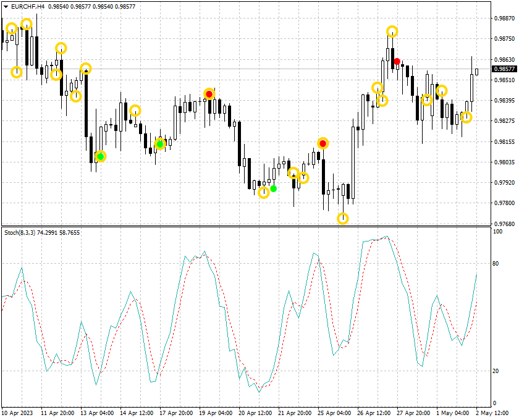Click the stochastic level 80 label
The width and height of the screenshot is (519, 420).
coord(496,264)
